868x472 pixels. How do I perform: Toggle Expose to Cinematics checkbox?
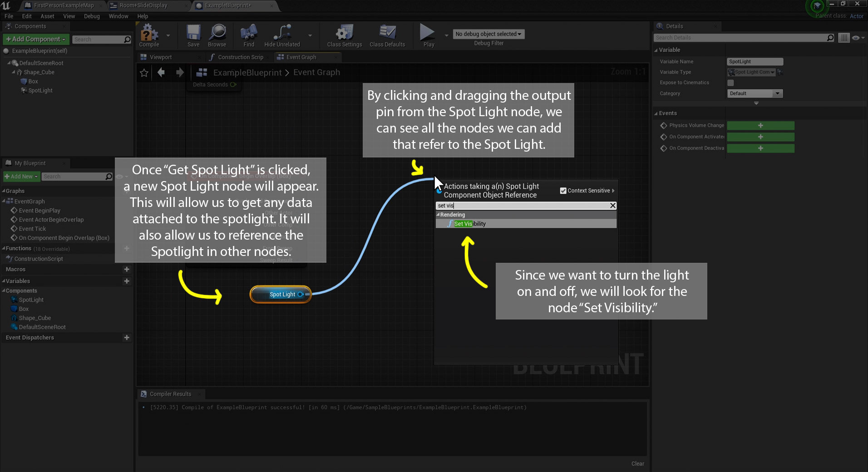(x=730, y=83)
